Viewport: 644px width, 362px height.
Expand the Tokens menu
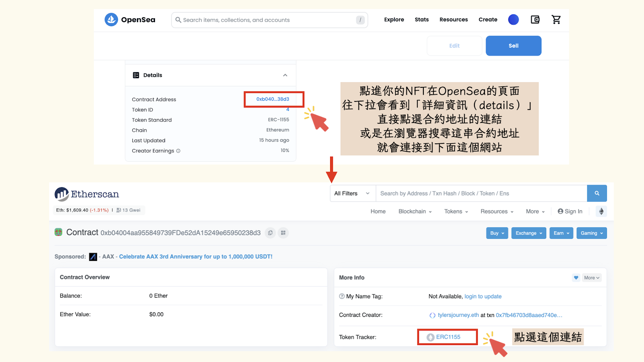[x=456, y=211]
